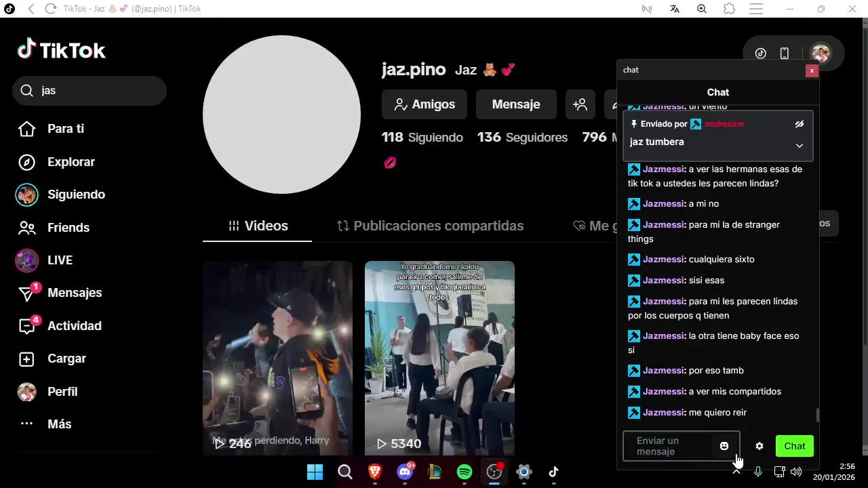Click chat message 'por eso tamb'
This screenshot has height=488, width=868.
(716, 371)
